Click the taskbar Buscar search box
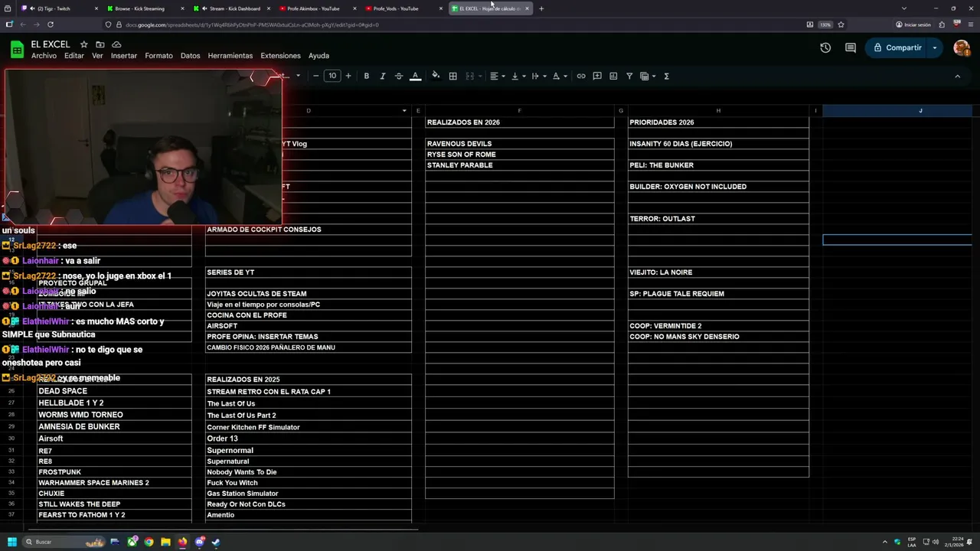This screenshot has width=980, height=551. pyautogui.click(x=64, y=542)
